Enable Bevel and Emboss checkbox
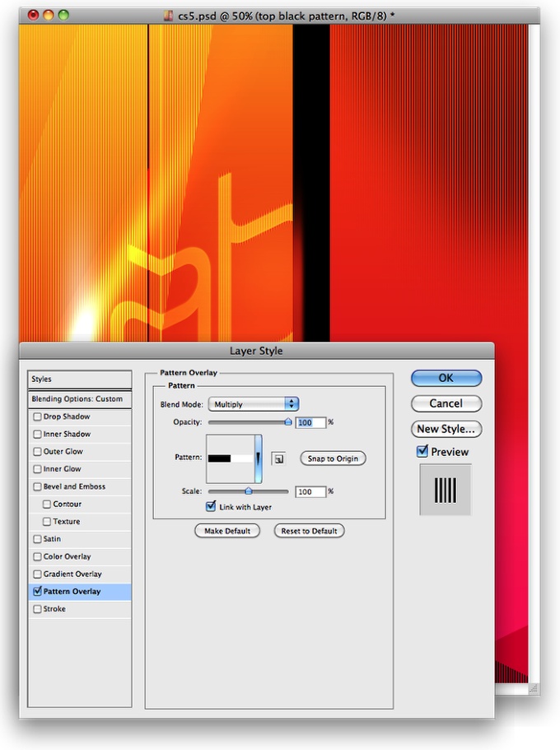Image resolution: width=560 pixels, height=750 pixels. pos(37,487)
